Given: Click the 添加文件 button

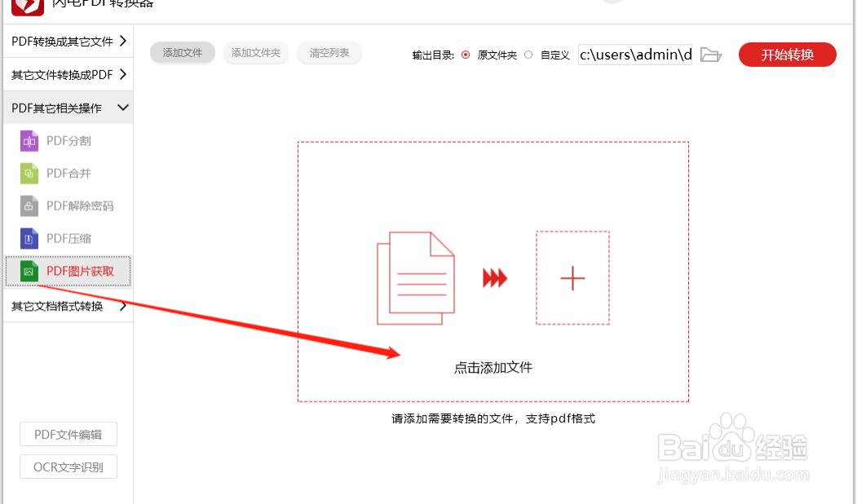Looking at the screenshot, I should click(183, 53).
